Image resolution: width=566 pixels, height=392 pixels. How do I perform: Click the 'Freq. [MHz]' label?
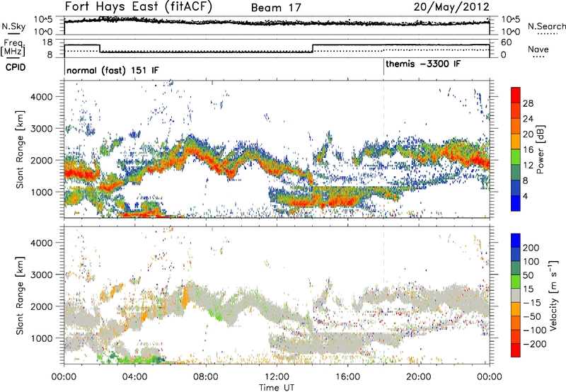pyautogui.click(x=13, y=47)
